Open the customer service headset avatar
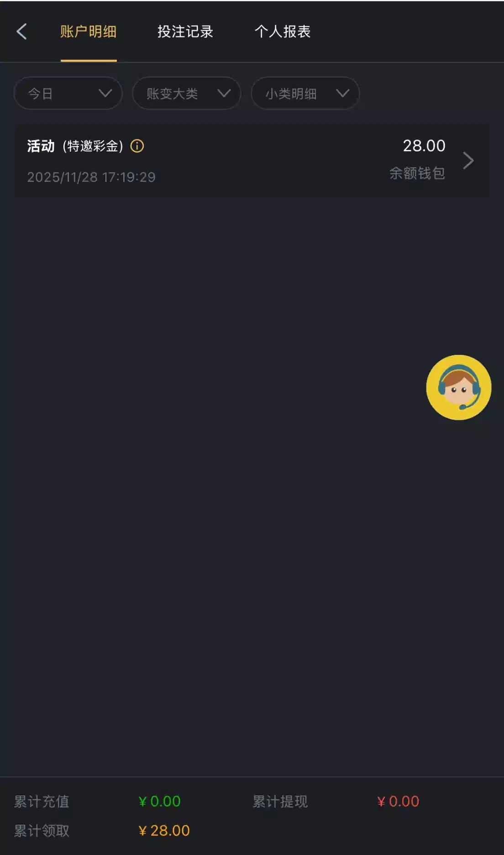Screen dimensions: 504x855 (x=458, y=387)
